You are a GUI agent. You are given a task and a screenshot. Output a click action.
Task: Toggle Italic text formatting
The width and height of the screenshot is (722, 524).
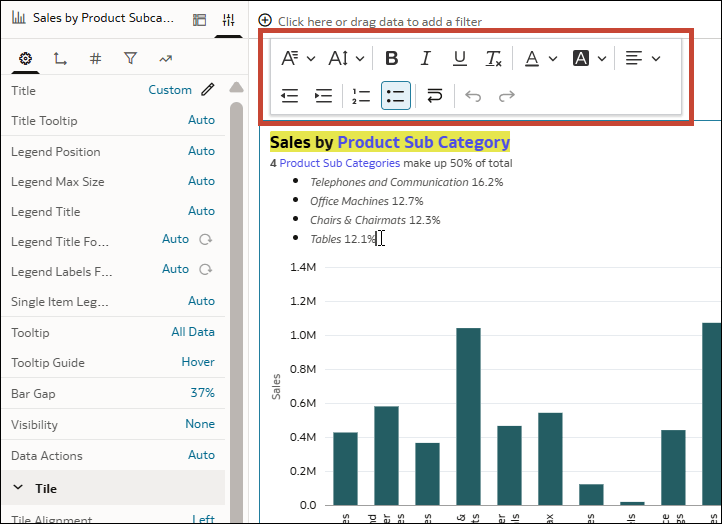425,58
